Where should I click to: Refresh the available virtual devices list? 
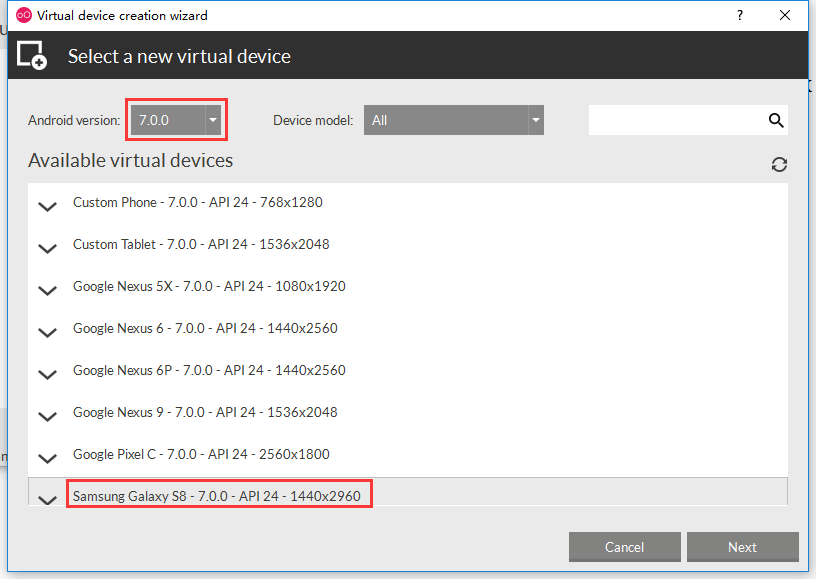(779, 165)
